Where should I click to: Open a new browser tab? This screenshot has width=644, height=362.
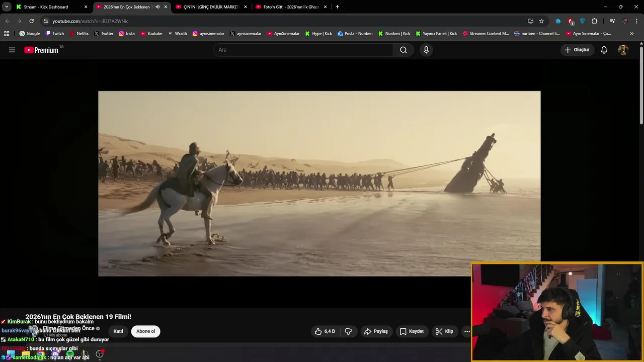(x=337, y=7)
